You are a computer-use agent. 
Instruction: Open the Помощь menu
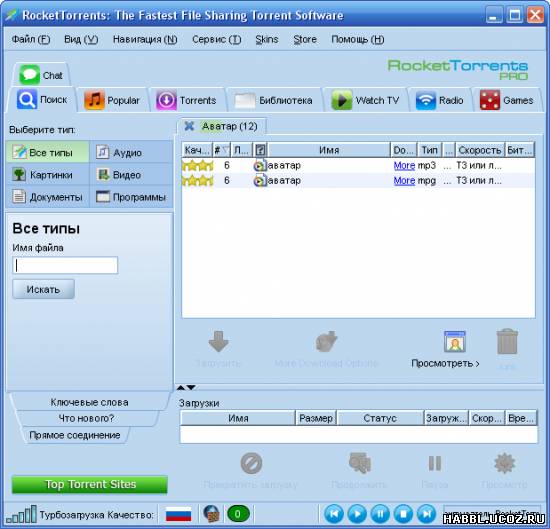coord(357,39)
